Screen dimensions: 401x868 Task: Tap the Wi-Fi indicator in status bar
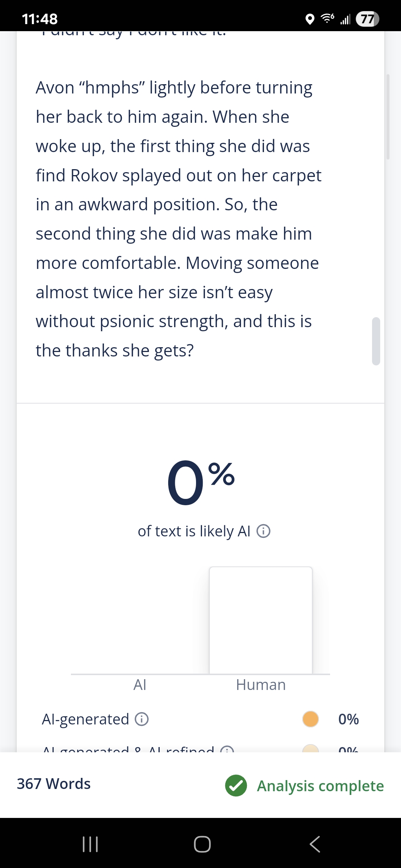(327, 19)
